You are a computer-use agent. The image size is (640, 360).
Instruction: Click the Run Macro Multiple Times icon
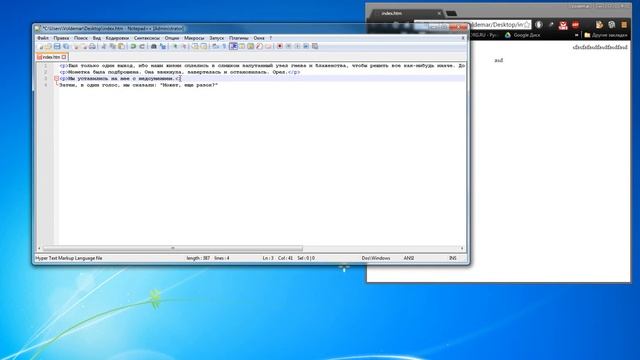click(305, 47)
